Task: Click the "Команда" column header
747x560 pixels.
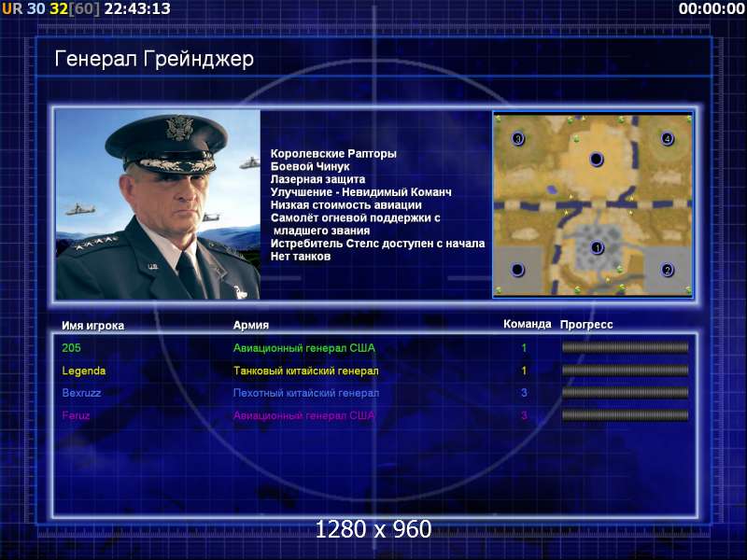Action: (528, 324)
